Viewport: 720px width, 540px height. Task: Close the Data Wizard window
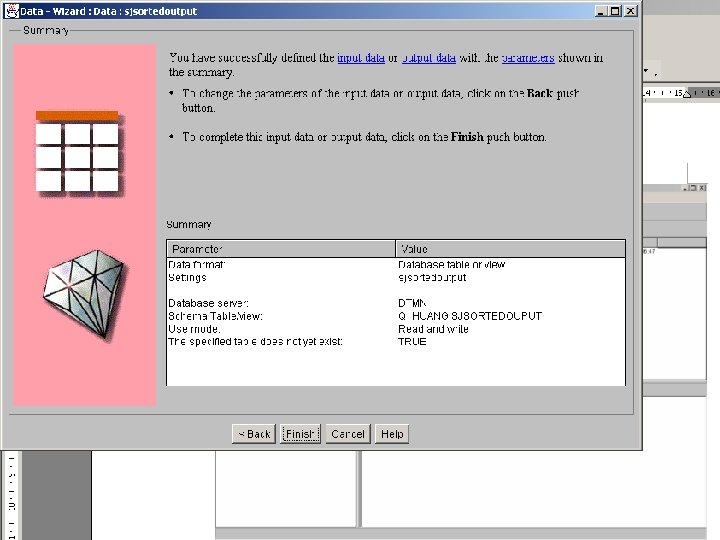[x=631, y=11]
